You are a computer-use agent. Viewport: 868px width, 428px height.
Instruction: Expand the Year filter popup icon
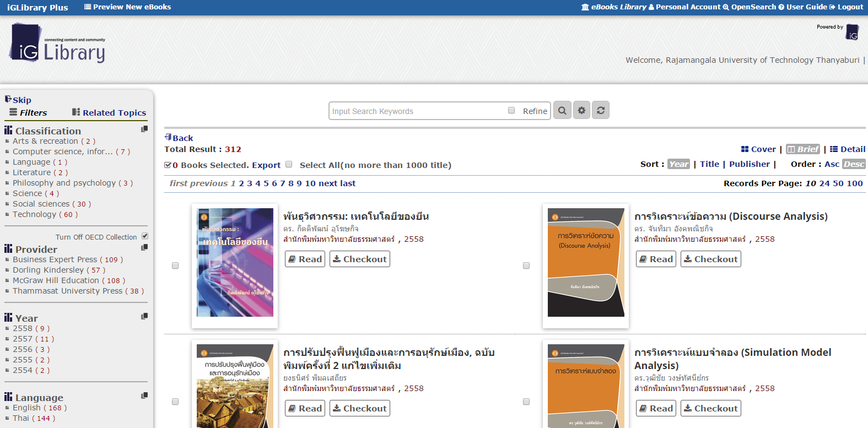tap(144, 316)
